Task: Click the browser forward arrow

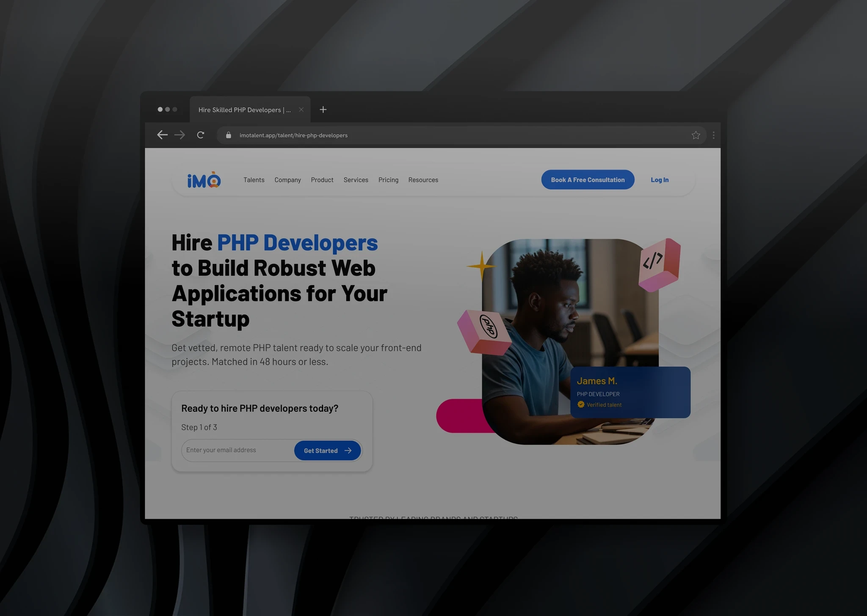Action: point(180,135)
